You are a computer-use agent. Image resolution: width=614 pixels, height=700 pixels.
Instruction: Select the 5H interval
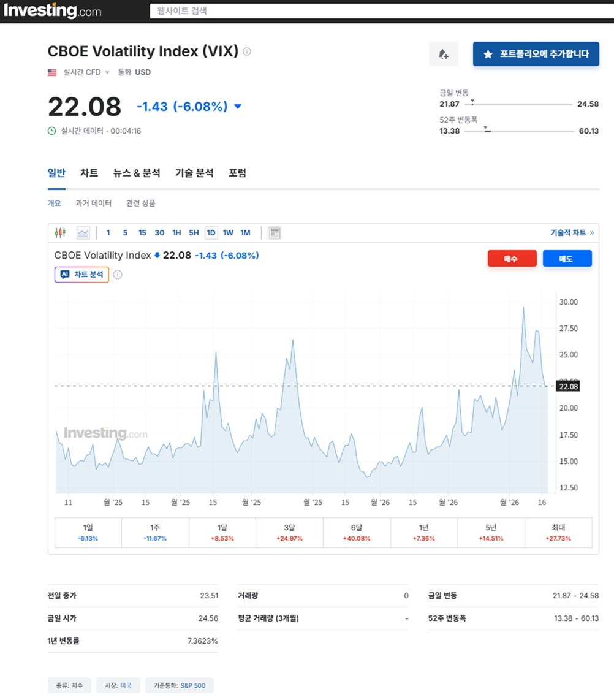coord(194,232)
